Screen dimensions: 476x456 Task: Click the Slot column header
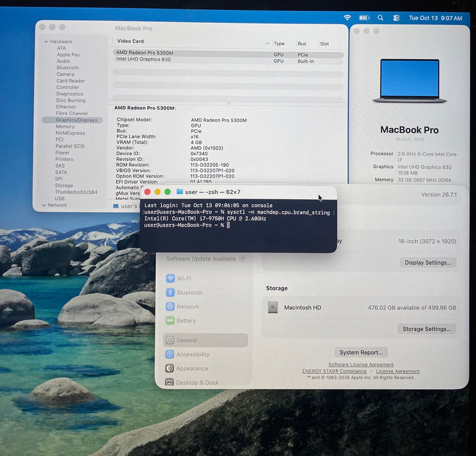click(x=324, y=44)
